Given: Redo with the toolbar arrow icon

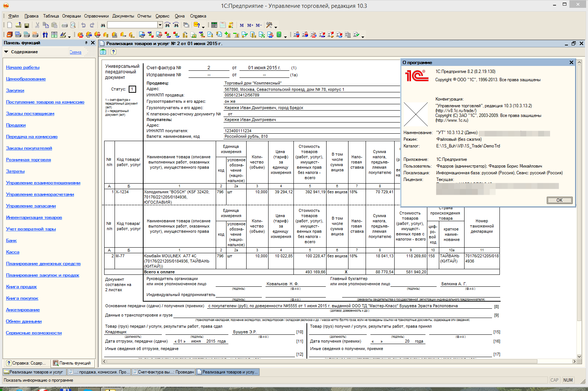Looking at the screenshot, I should [x=92, y=25].
